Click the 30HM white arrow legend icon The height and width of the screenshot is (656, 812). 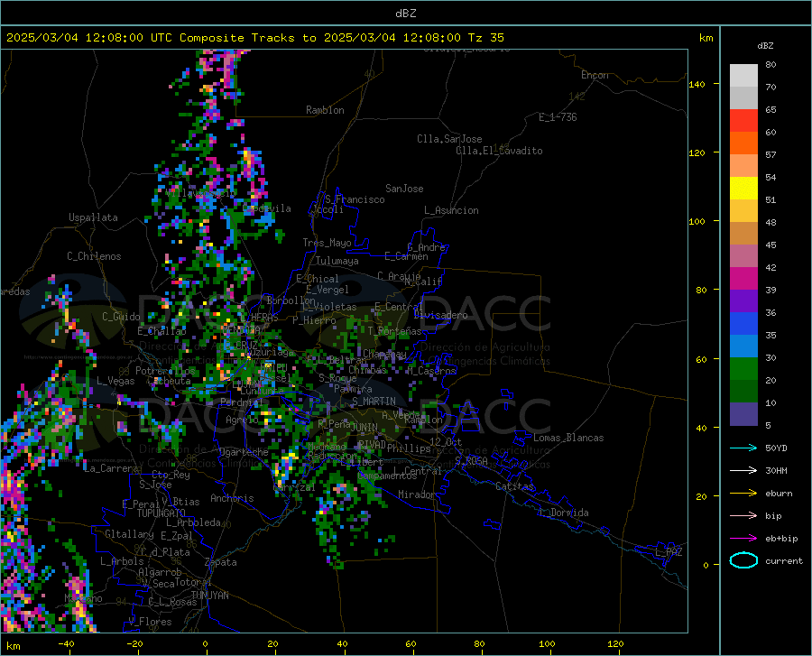(743, 470)
